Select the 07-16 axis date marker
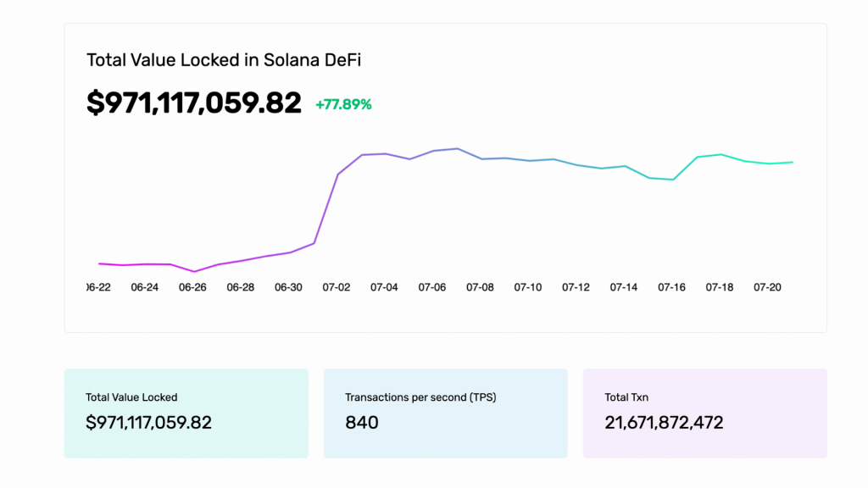Viewport: 868px width, 488px height. (671, 287)
